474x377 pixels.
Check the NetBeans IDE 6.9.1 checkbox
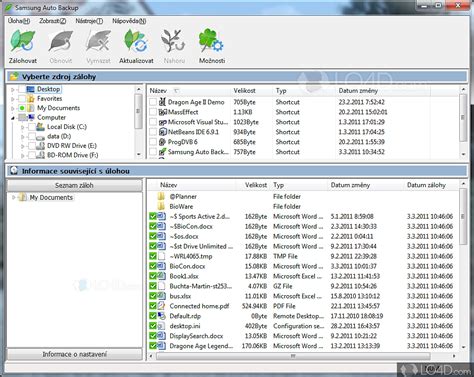pyautogui.click(x=153, y=132)
